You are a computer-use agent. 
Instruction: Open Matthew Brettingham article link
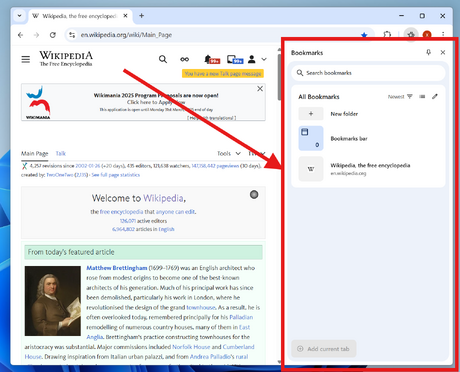click(117, 268)
